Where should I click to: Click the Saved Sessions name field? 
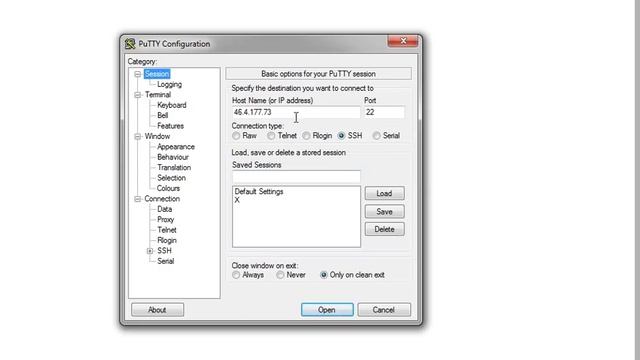click(x=296, y=177)
